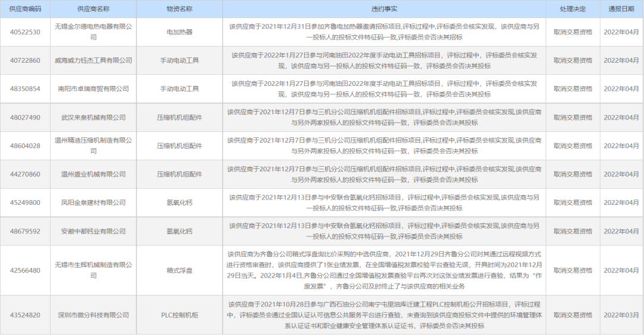Click supplier 无锡市生辉机械制造有限公司
The image size is (644, 335).
(93, 270)
